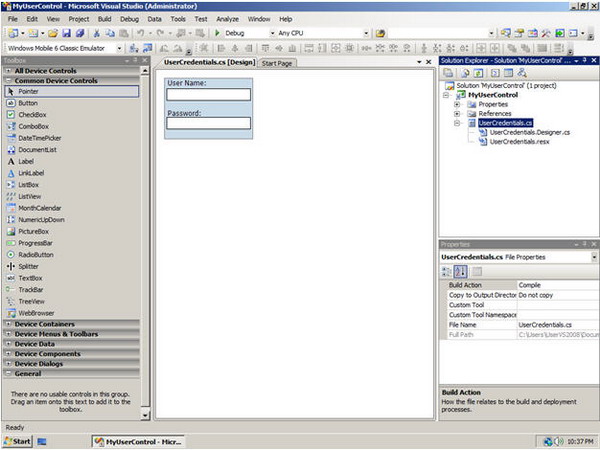Switch Properties panel to Alphabetical view

tap(460, 272)
